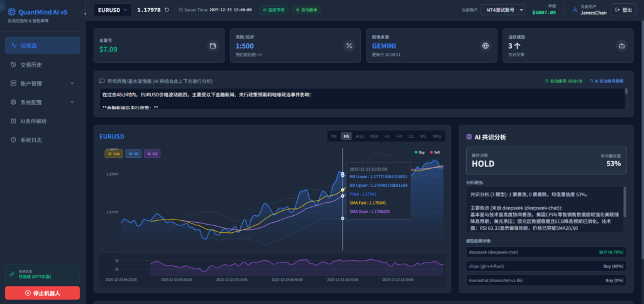Toggle the SMA indicator visibility

point(113,154)
